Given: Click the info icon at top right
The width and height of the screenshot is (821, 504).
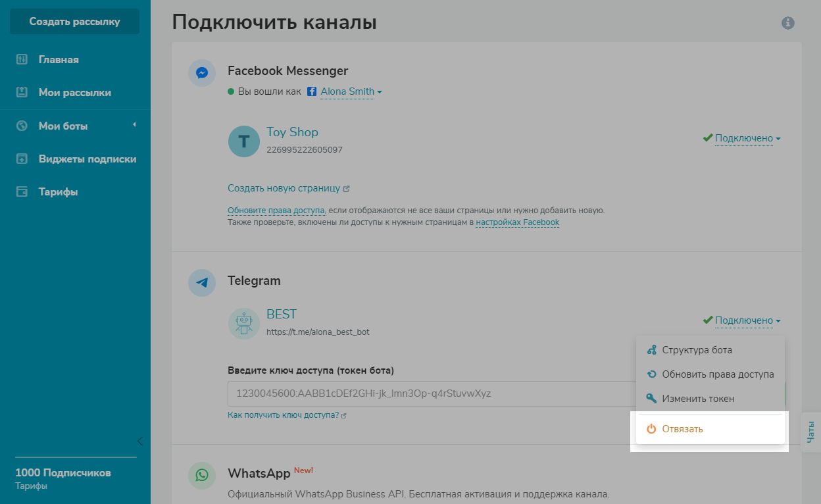Looking at the screenshot, I should [787, 23].
